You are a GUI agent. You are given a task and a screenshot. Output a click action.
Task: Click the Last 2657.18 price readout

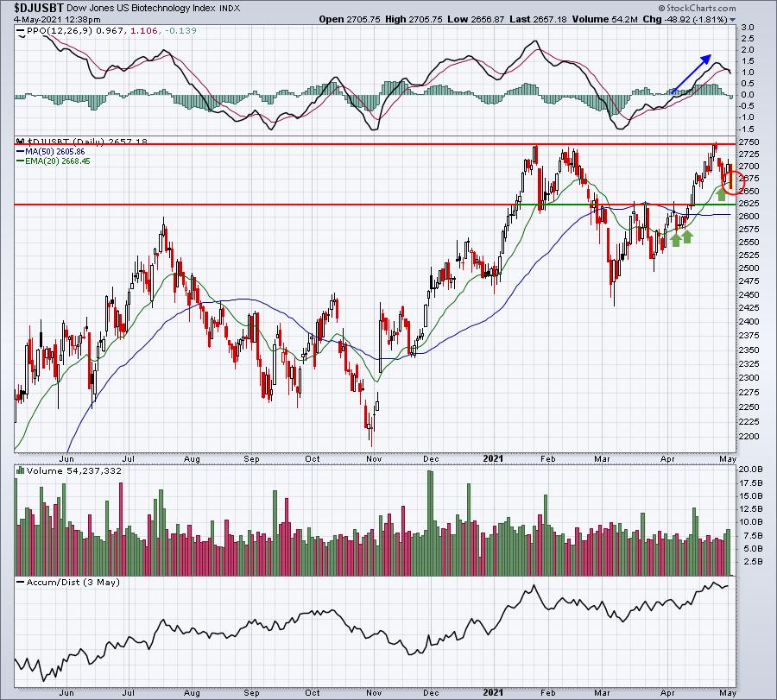[x=538, y=19]
